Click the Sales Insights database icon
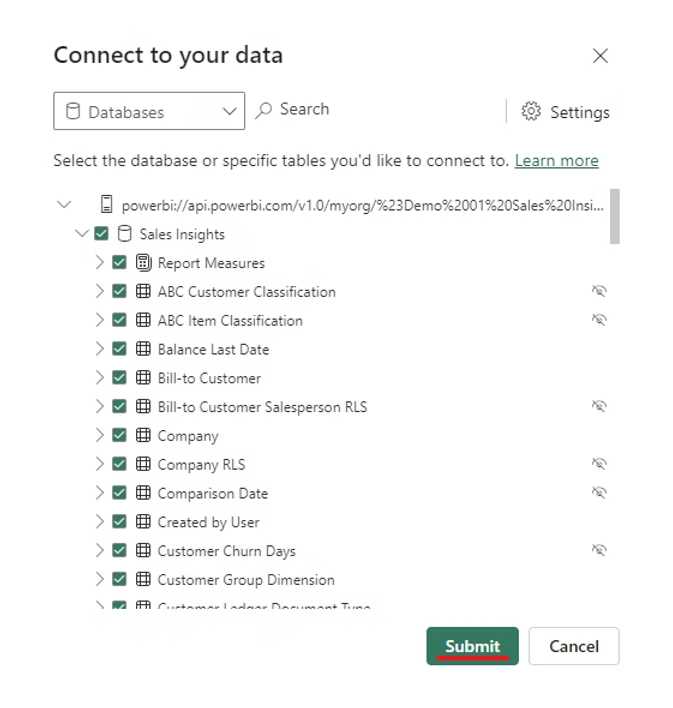 point(125,234)
